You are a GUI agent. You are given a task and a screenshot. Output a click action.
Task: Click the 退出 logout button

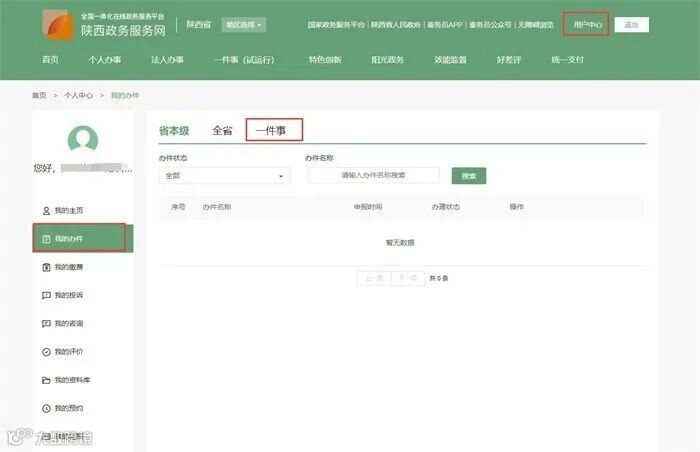click(631, 25)
